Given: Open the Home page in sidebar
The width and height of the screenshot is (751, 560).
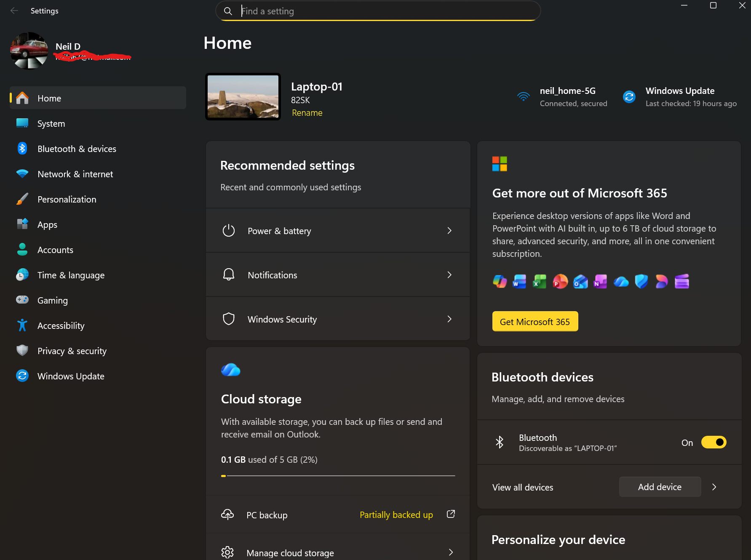Looking at the screenshot, I should coord(98,98).
